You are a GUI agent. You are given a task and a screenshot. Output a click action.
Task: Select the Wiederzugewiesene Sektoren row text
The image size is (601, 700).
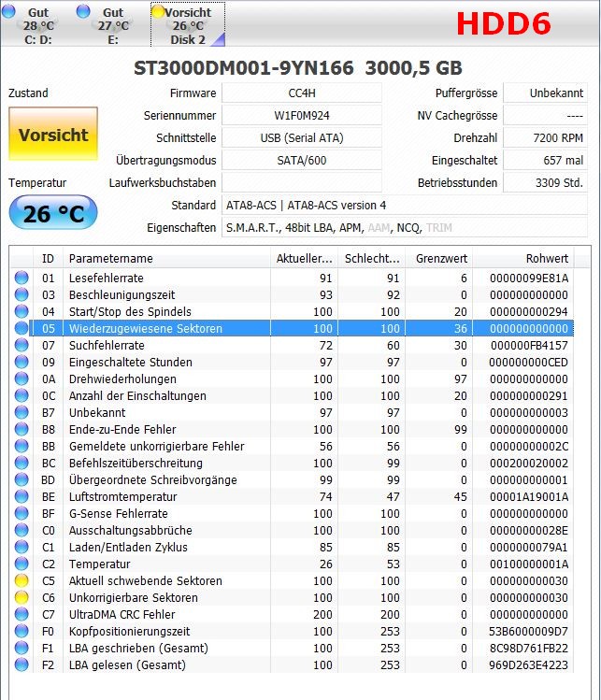[x=146, y=329]
